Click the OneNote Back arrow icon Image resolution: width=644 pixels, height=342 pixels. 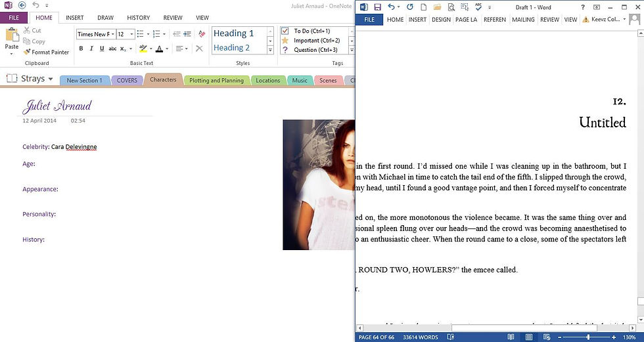[x=22, y=5]
